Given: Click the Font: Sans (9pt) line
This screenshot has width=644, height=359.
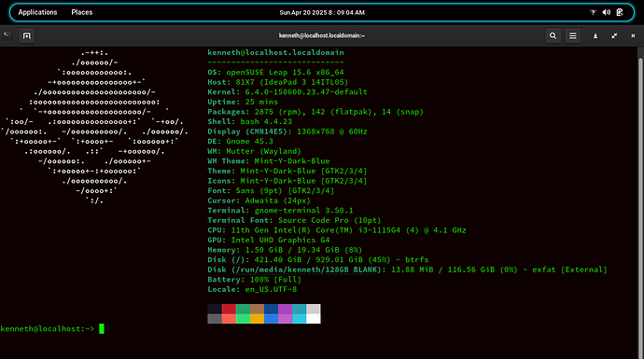Looking at the screenshot, I should 271,190.
